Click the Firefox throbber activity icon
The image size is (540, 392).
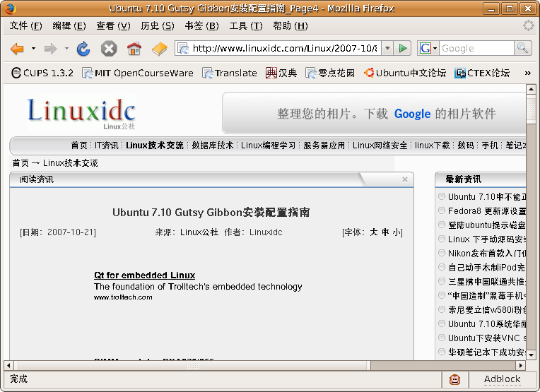pyautogui.click(x=528, y=25)
